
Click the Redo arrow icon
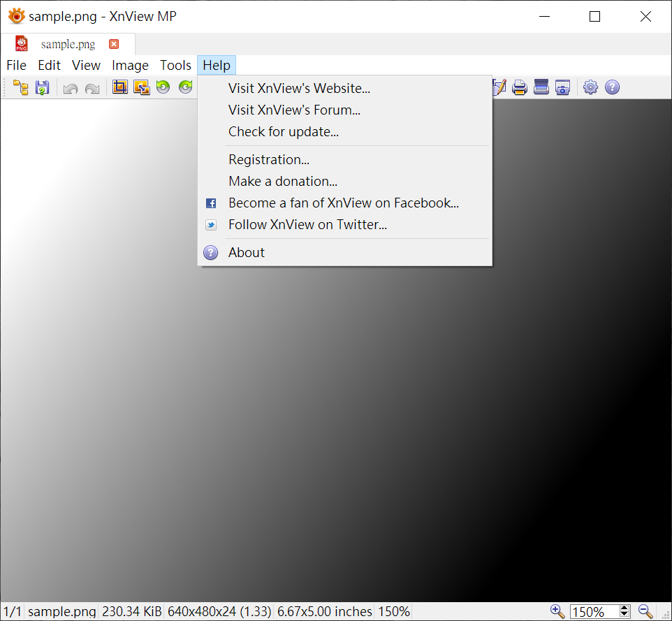[92, 88]
